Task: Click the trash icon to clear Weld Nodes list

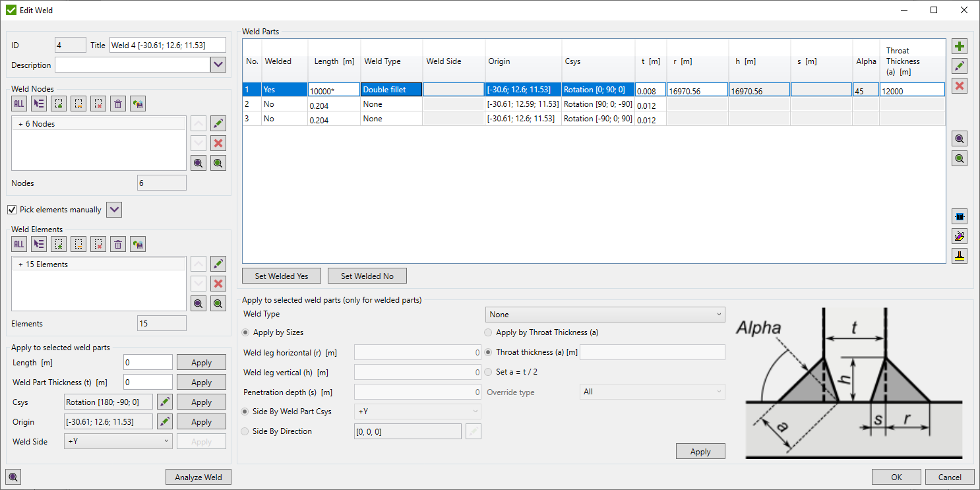Action: pyautogui.click(x=117, y=104)
